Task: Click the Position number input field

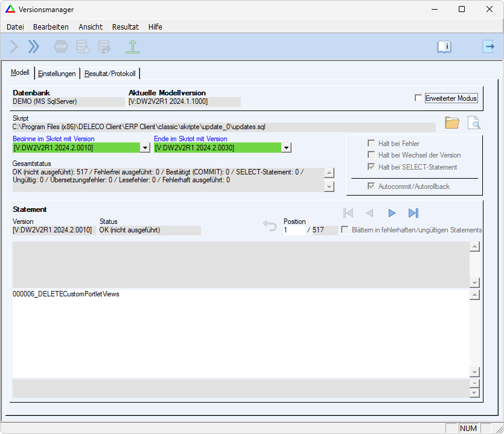Action: coord(294,230)
